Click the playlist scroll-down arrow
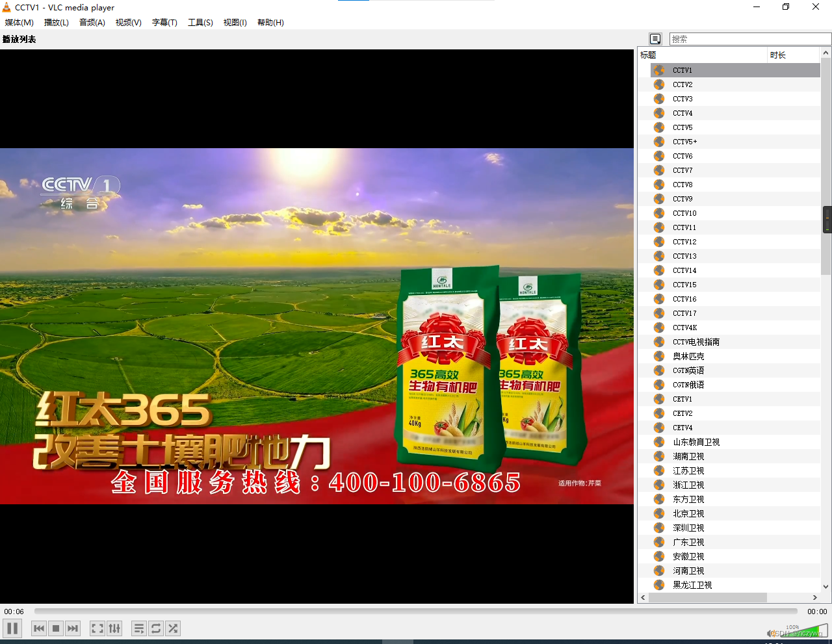Viewport: 832px width, 644px height. point(826,586)
